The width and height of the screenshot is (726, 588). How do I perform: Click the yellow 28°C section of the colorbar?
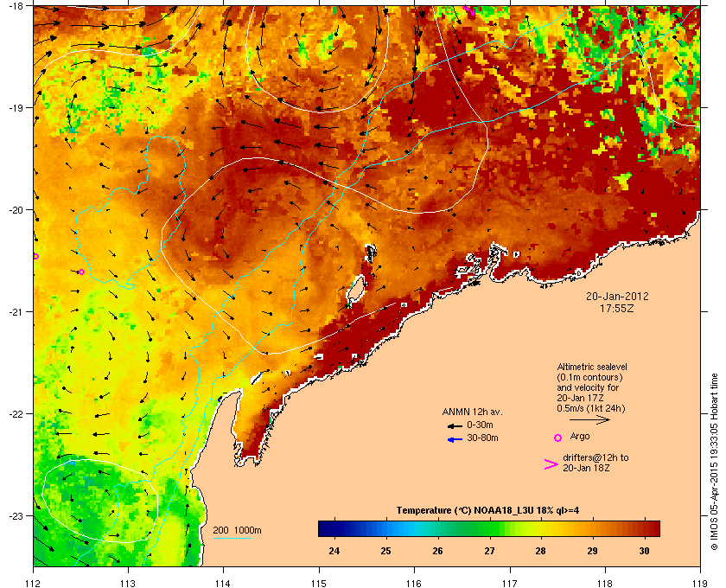(x=540, y=528)
